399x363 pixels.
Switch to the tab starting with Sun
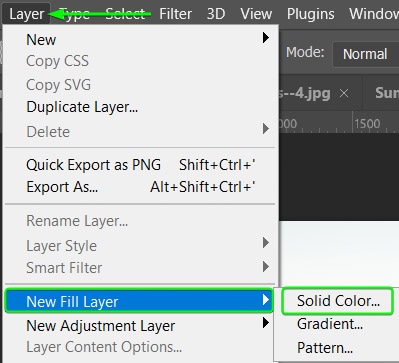click(386, 93)
